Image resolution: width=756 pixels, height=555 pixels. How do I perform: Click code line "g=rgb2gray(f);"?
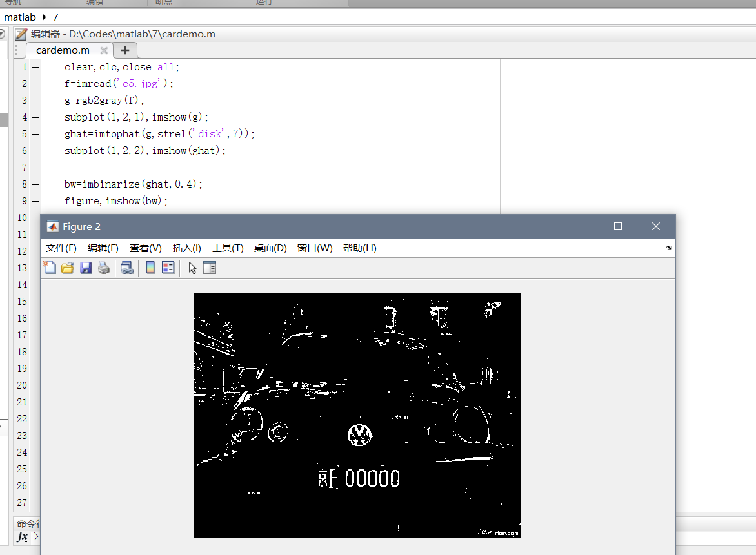[x=104, y=101]
